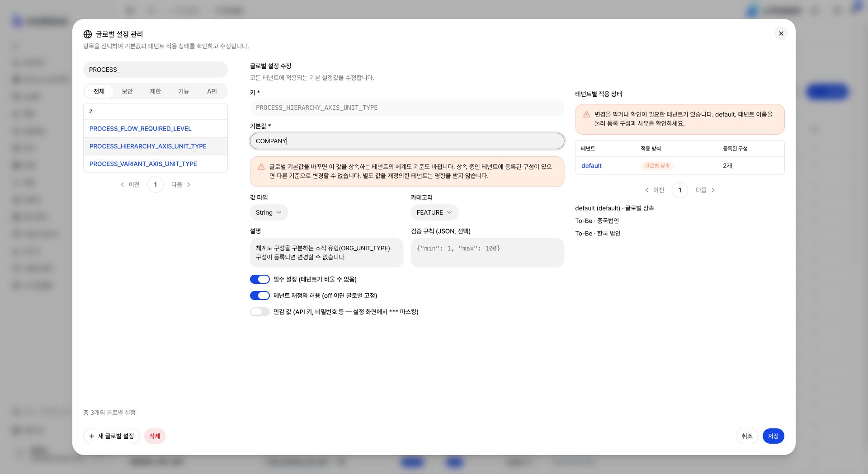The width and height of the screenshot is (868, 474).
Task: Open the 카테고리 FEATURE dropdown
Action: click(434, 212)
